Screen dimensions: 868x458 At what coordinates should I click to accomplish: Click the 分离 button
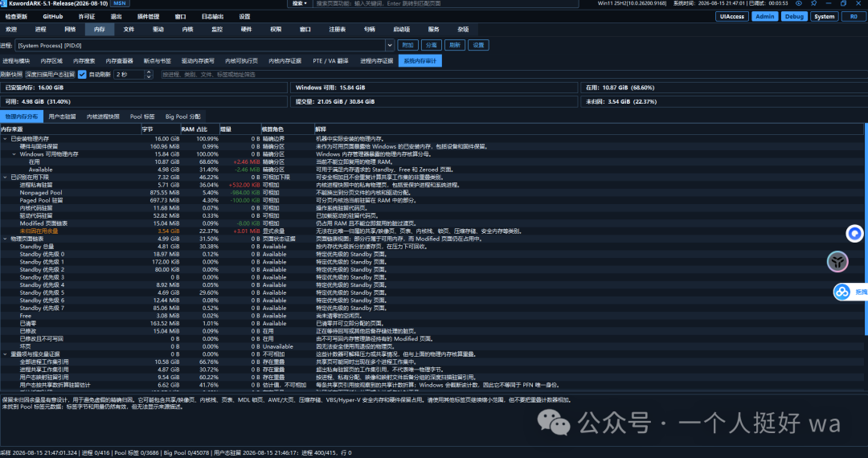tap(432, 45)
